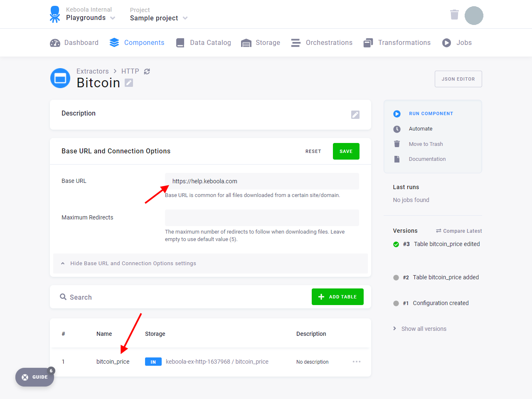Click the Add Table button
Viewport: 532px width, 399px height.
pos(337,297)
